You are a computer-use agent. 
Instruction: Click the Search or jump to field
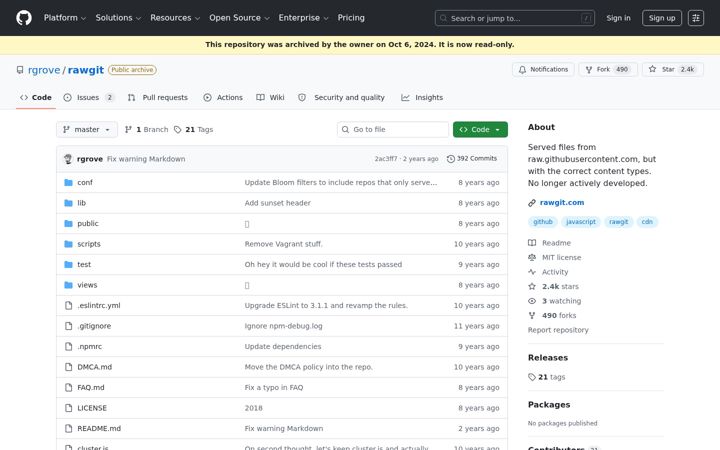click(515, 18)
